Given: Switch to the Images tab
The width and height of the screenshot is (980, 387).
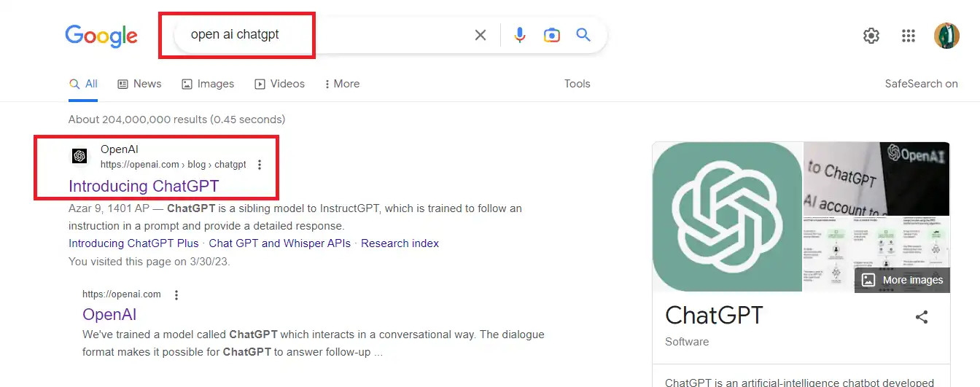Looking at the screenshot, I should point(208,84).
